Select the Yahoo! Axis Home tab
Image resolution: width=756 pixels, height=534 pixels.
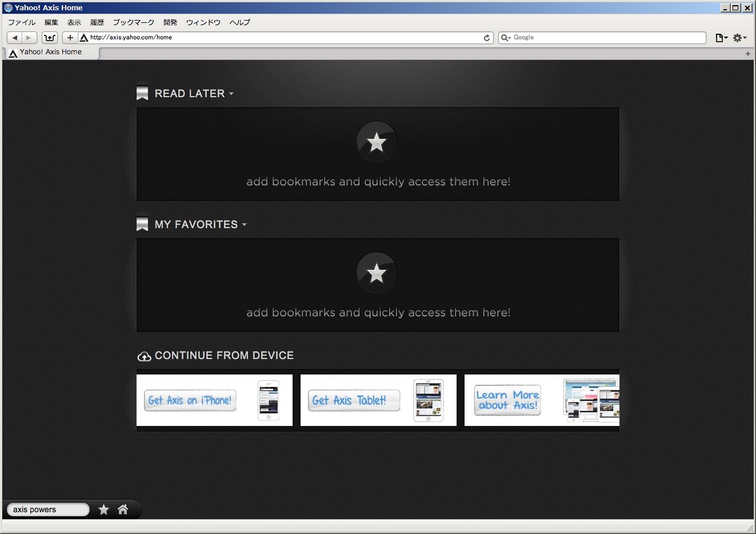(x=52, y=53)
